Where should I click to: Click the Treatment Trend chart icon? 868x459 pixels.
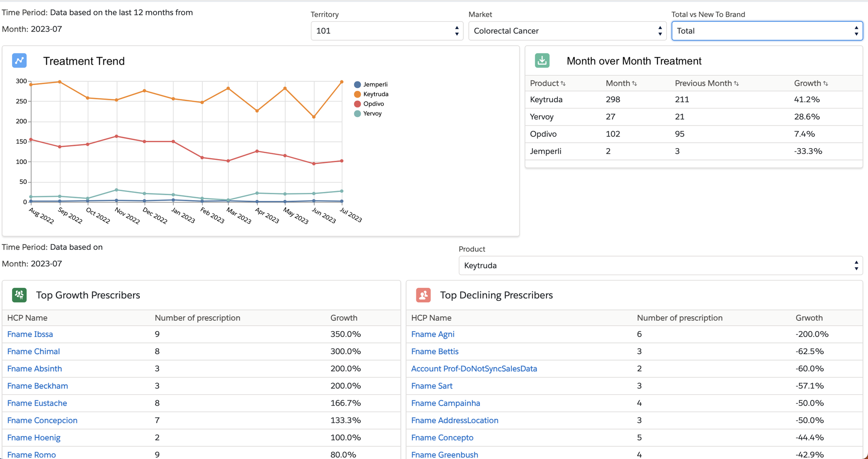(19, 61)
